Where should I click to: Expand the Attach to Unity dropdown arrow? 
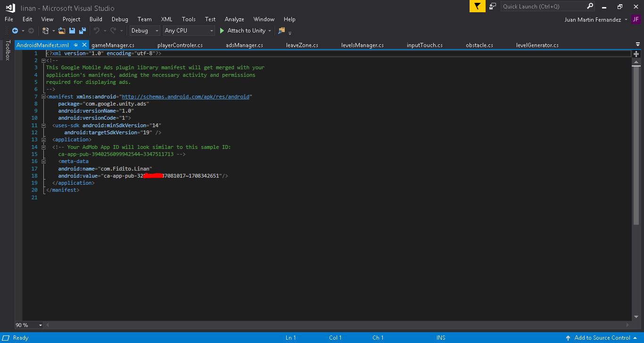pos(270,31)
